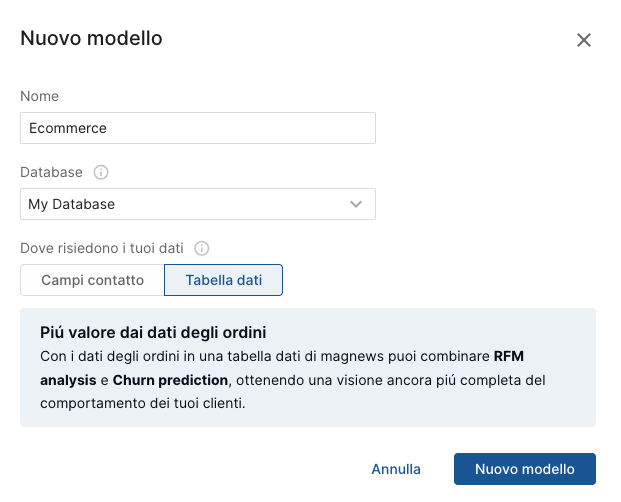Click the Annulla link
This screenshot has height=502, width=621.
[x=396, y=469]
